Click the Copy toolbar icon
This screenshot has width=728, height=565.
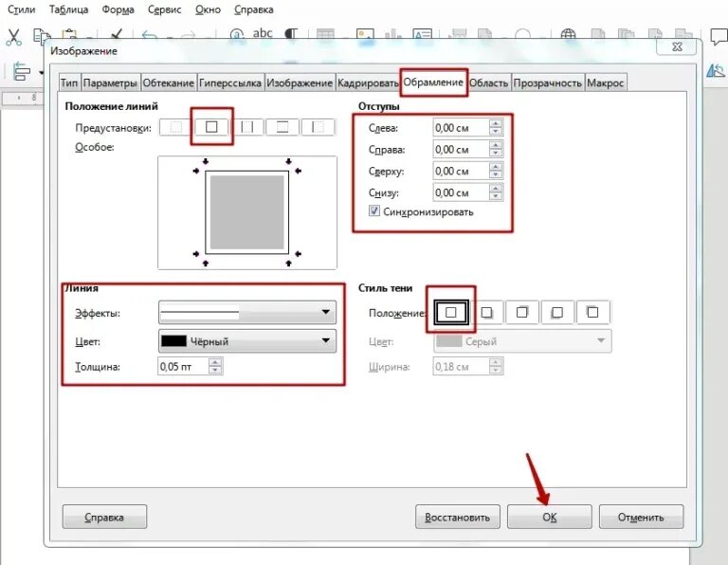pos(42,36)
